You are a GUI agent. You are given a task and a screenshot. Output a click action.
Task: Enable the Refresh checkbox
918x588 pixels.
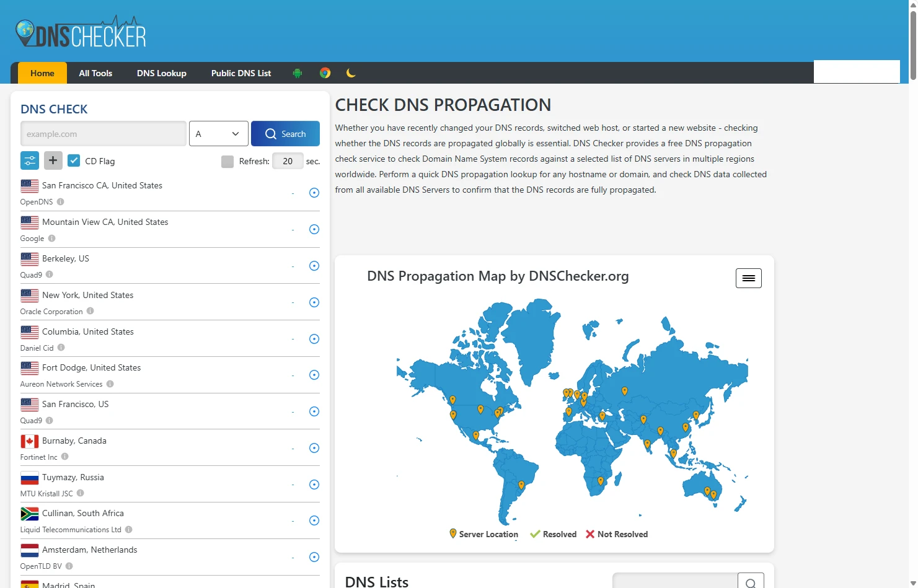pos(227,161)
